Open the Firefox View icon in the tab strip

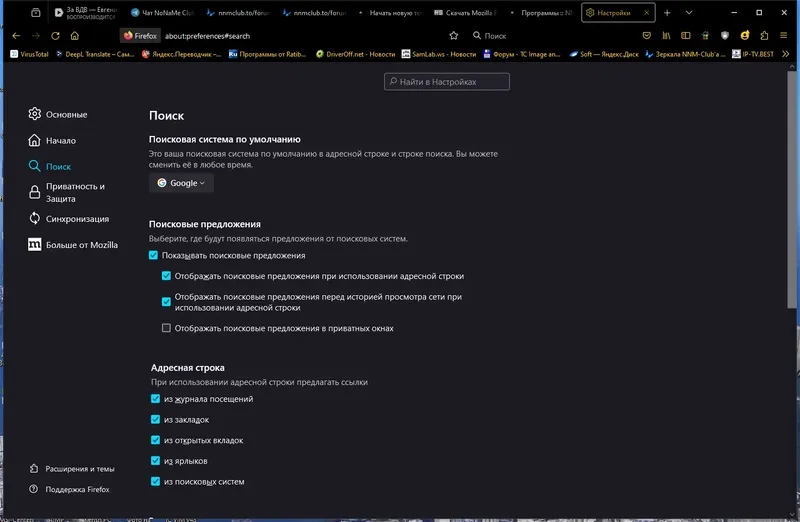(x=35, y=13)
